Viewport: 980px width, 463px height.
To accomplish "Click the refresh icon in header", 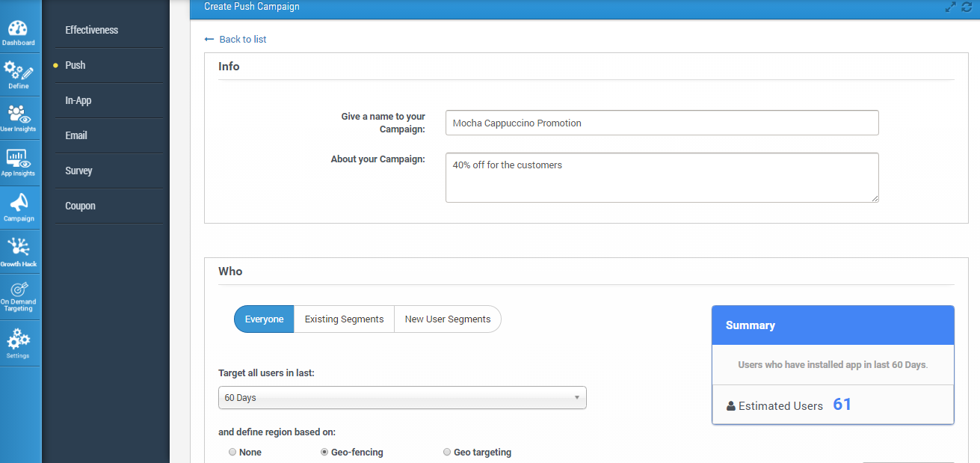I will point(967,7).
